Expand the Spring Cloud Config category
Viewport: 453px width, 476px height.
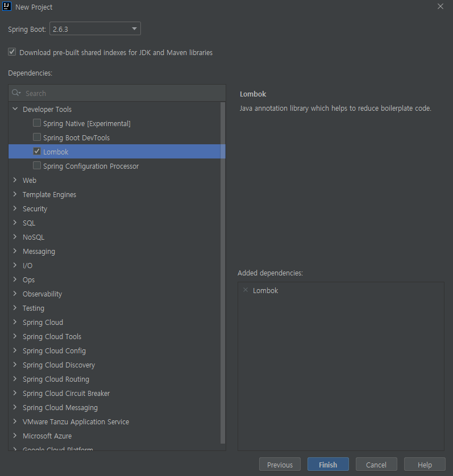tap(15, 350)
